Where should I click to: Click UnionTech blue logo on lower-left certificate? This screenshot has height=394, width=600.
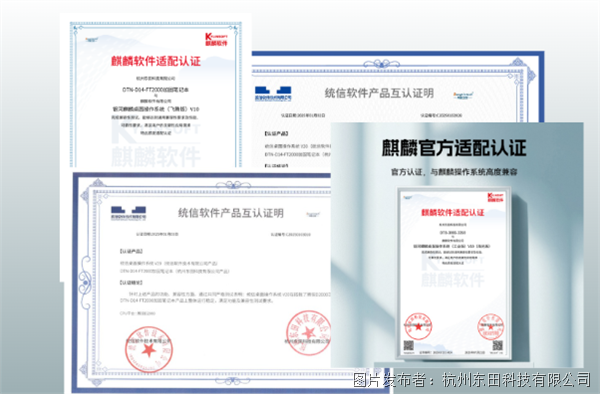coord(128,213)
